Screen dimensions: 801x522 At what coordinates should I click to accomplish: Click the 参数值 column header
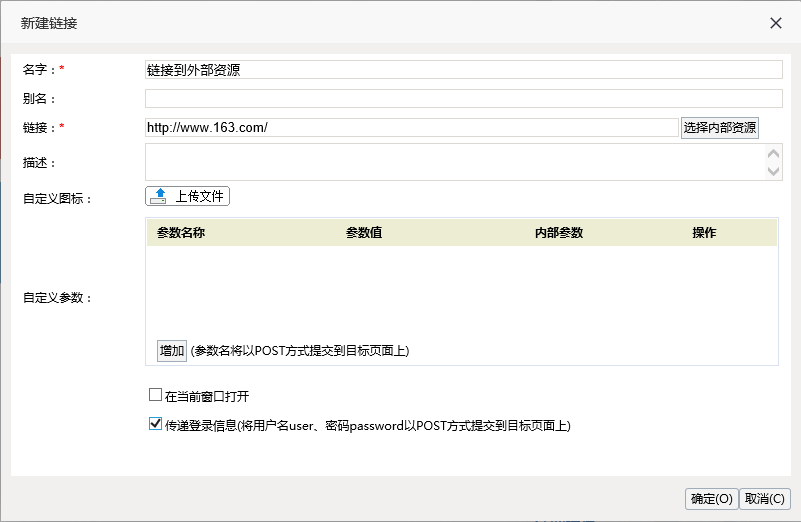[364, 233]
